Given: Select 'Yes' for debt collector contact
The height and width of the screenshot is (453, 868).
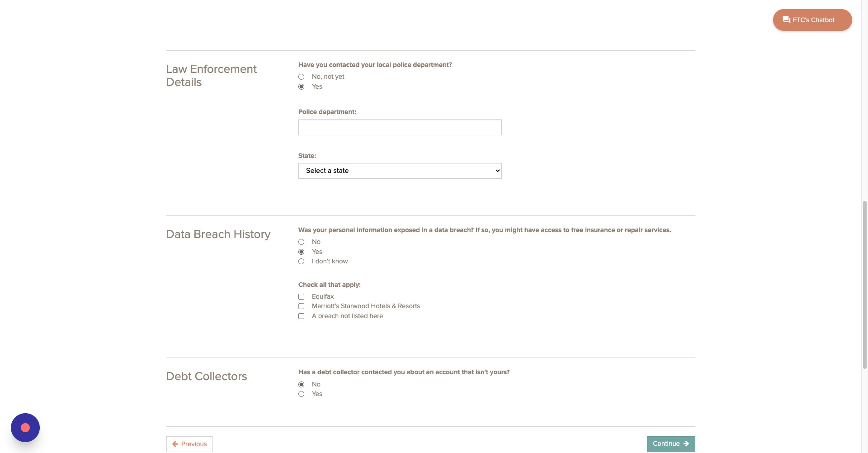Looking at the screenshot, I should [x=302, y=394].
